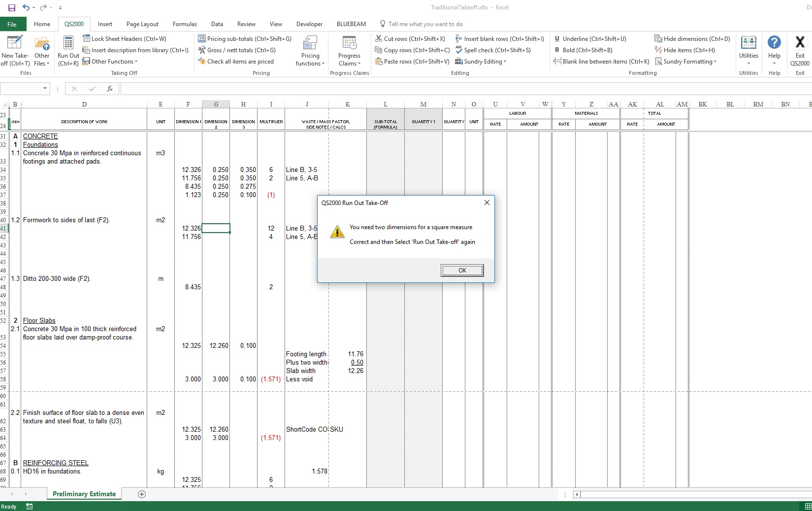Open the Other Functions dropdown

pos(110,62)
